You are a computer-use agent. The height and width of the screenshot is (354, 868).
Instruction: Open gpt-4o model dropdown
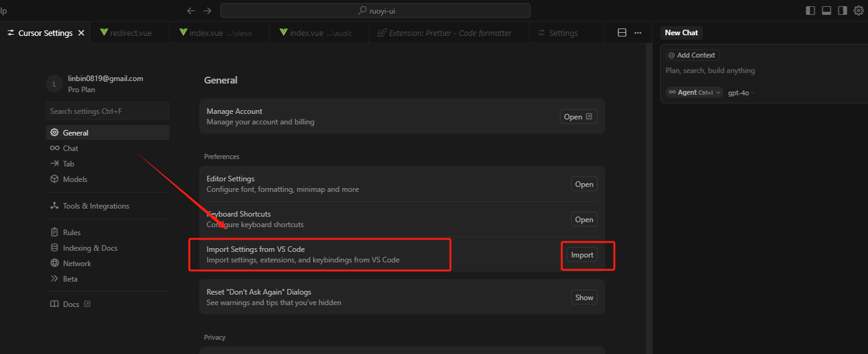pyautogui.click(x=742, y=92)
